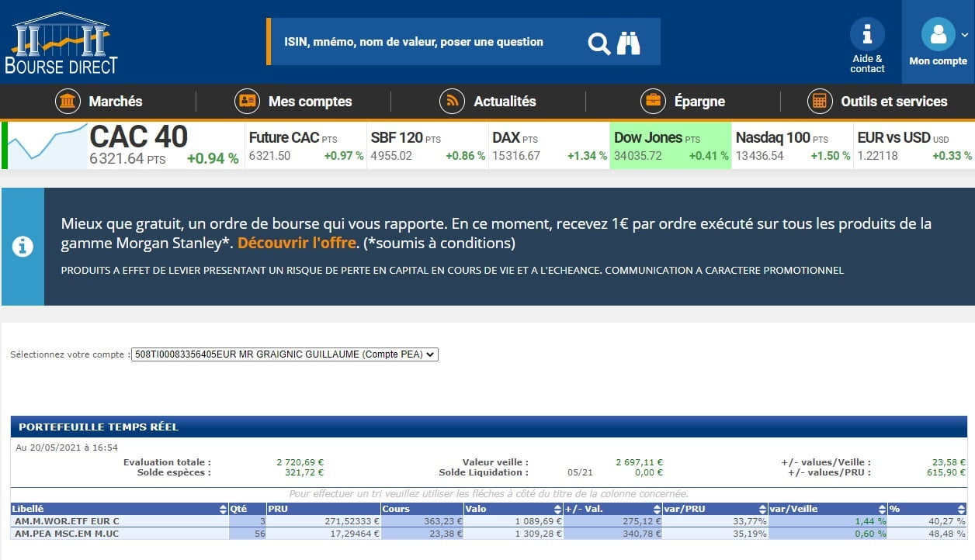
Task: Sort by Libellé column arrows
Action: (x=224, y=510)
